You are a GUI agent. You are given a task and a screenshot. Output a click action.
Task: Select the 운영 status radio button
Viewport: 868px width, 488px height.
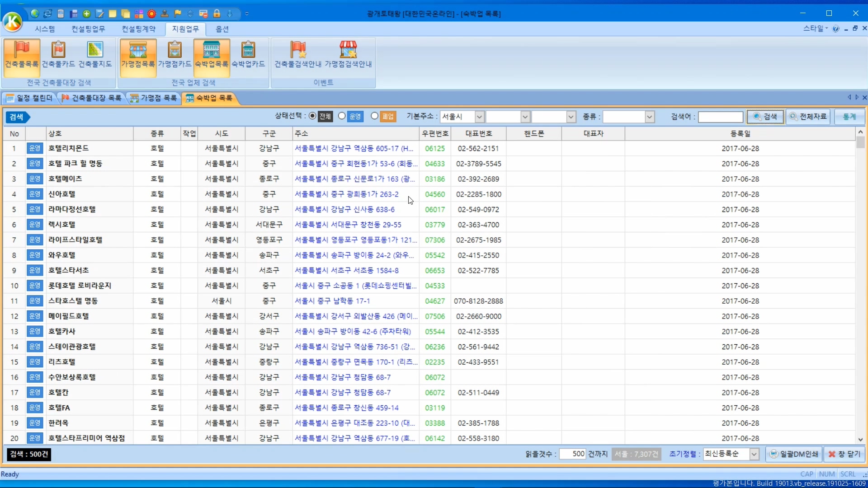(342, 116)
